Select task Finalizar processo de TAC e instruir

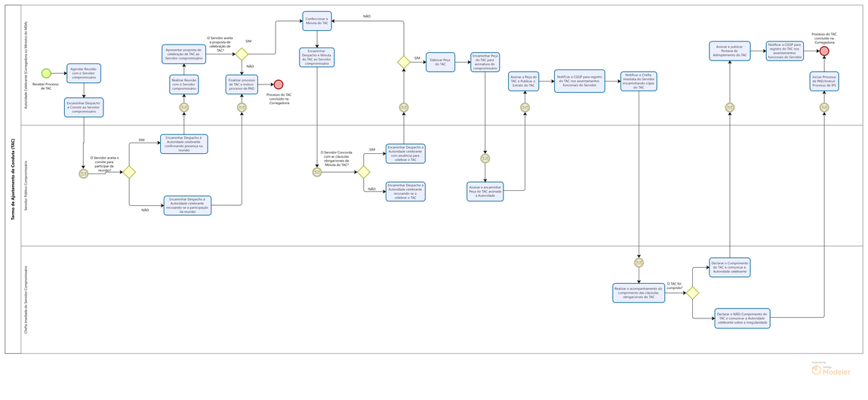[x=242, y=84]
